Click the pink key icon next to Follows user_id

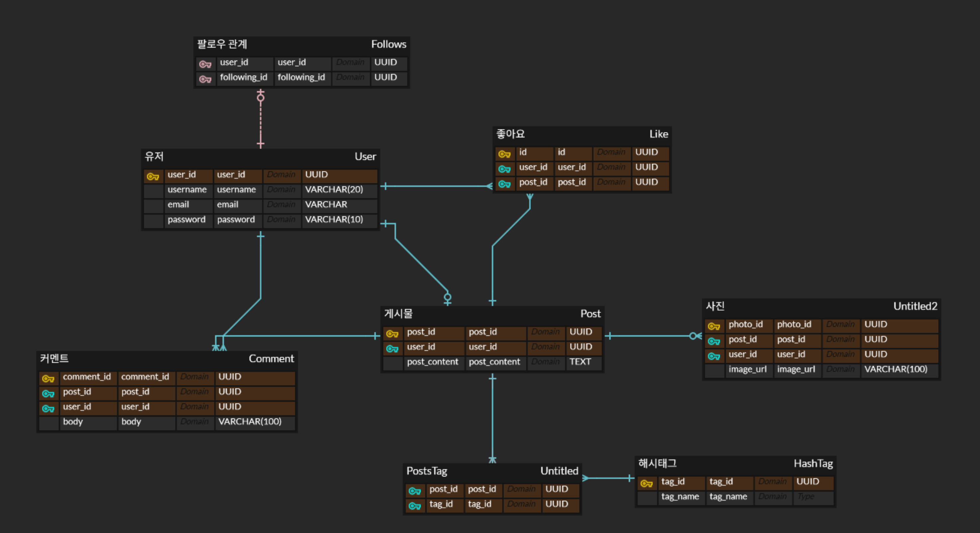coord(205,64)
